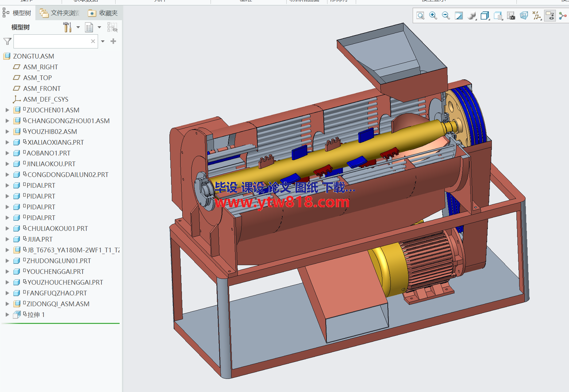
Task: Switch to the 模型树 tab
Action: point(17,13)
